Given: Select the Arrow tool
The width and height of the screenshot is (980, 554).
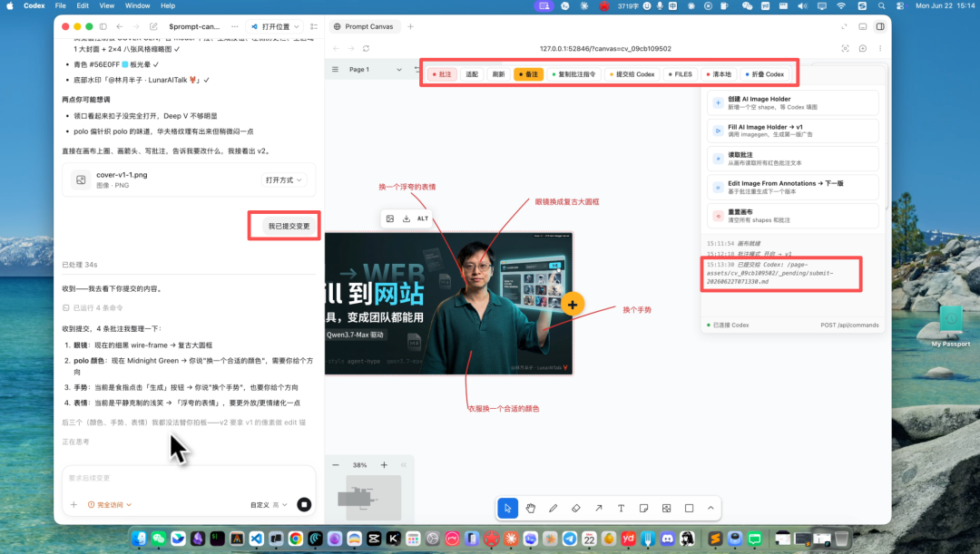Looking at the screenshot, I should 598,509.
